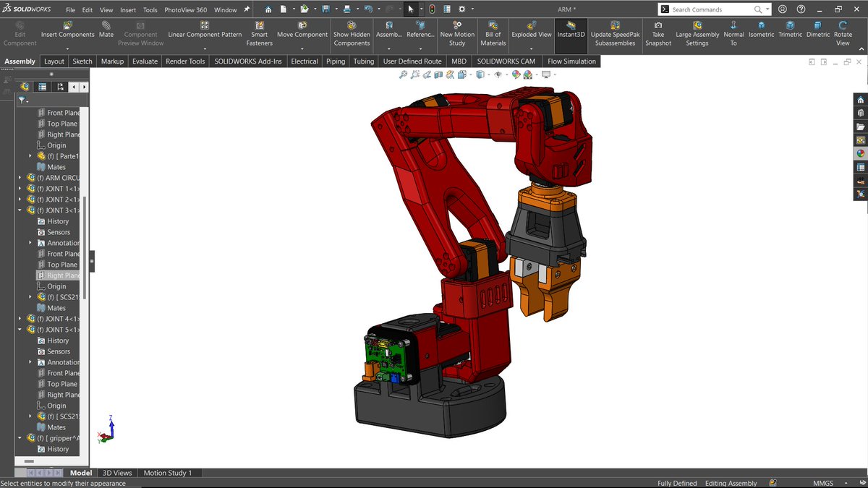868x488 pixels.
Task: Open a file with the Open folder icon
Action: pos(305,9)
